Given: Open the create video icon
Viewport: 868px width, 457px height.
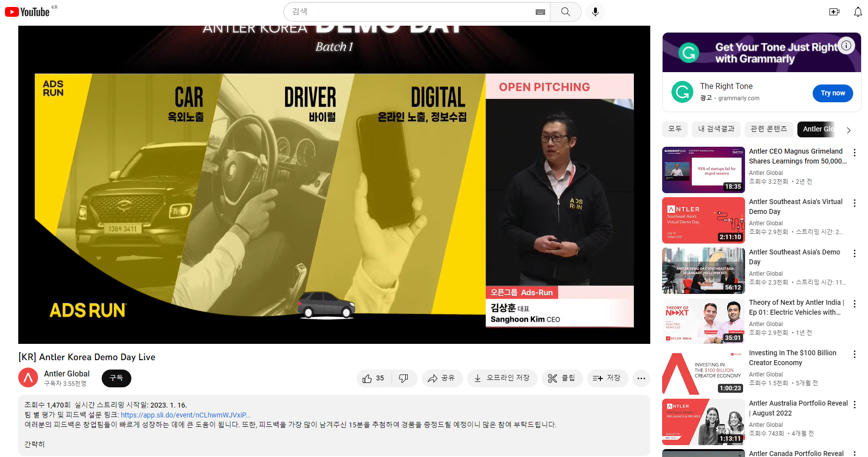Looking at the screenshot, I should (x=834, y=12).
